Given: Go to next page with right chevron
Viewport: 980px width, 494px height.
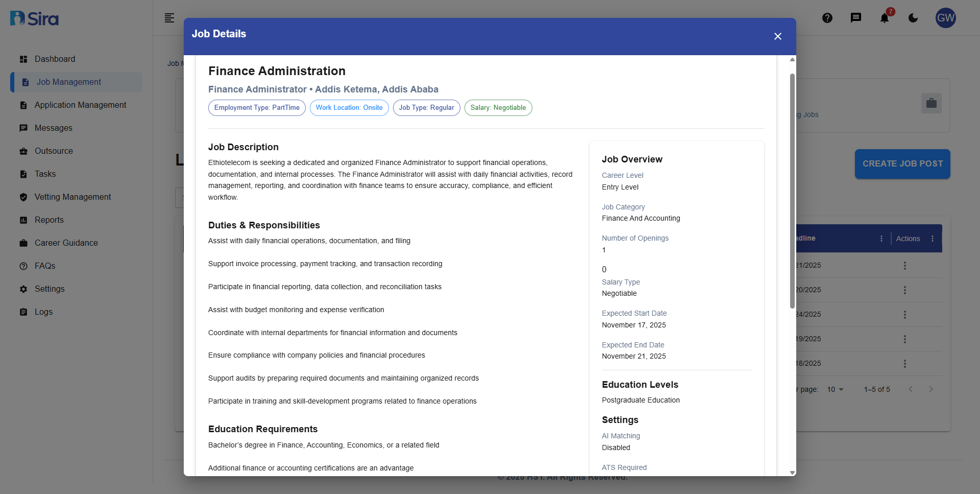Looking at the screenshot, I should click(x=932, y=389).
